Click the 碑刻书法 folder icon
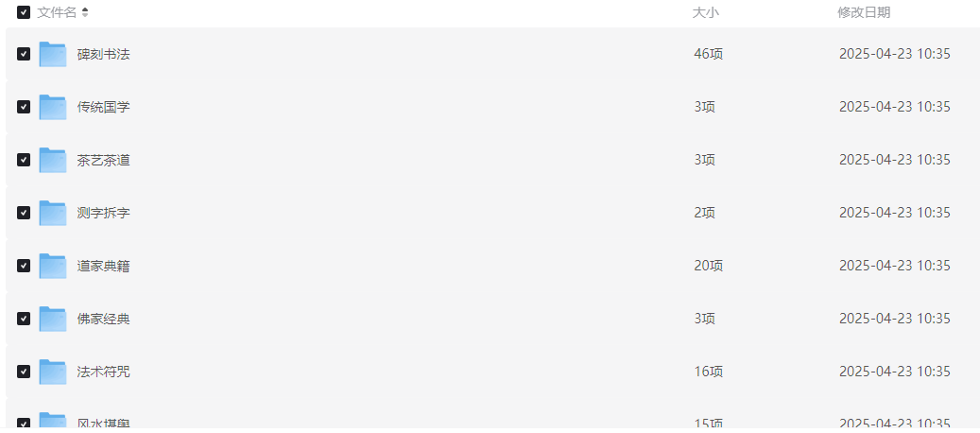 click(x=52, y=55)
